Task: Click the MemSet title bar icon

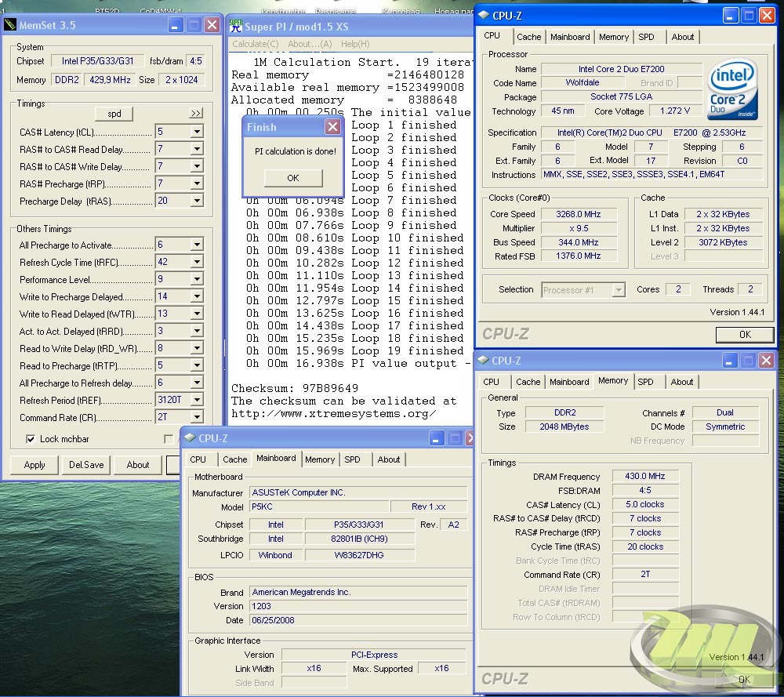Action: (x=10, y=24)
